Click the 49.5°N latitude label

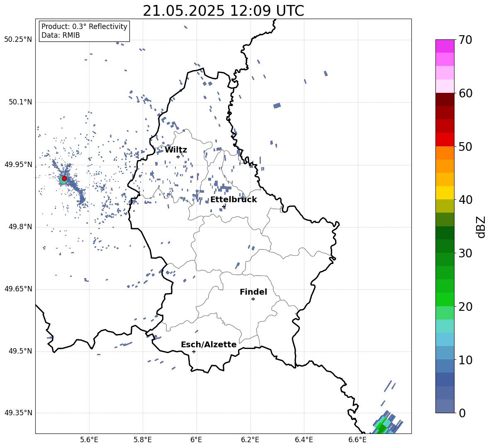point(20,351)
